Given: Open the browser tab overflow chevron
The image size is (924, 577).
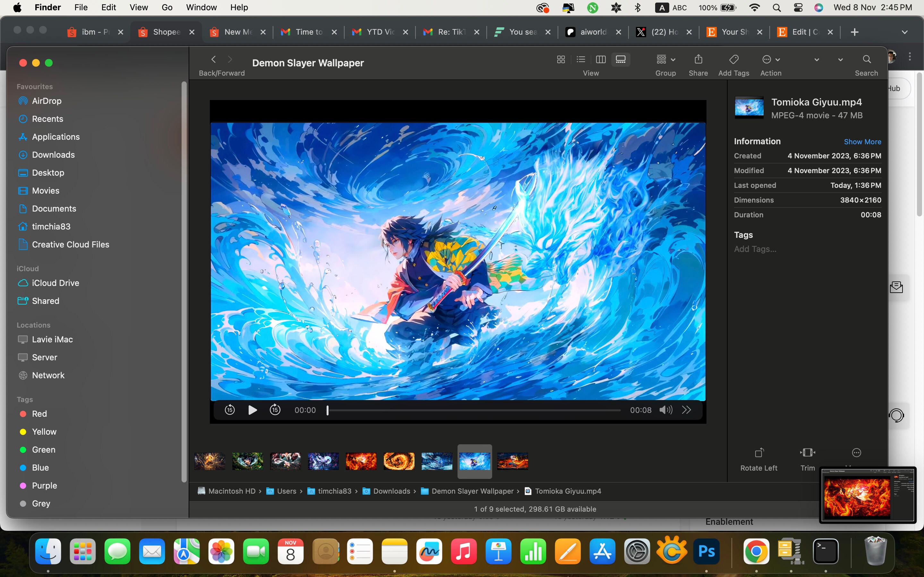Looking at the screenshot, I should click(904, 32).
